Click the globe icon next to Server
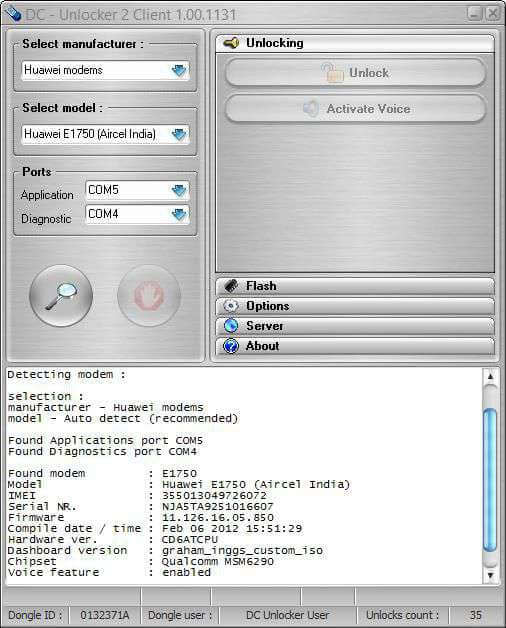The height and width of the screenshot is (628, 506). click(x=231, y=326)
